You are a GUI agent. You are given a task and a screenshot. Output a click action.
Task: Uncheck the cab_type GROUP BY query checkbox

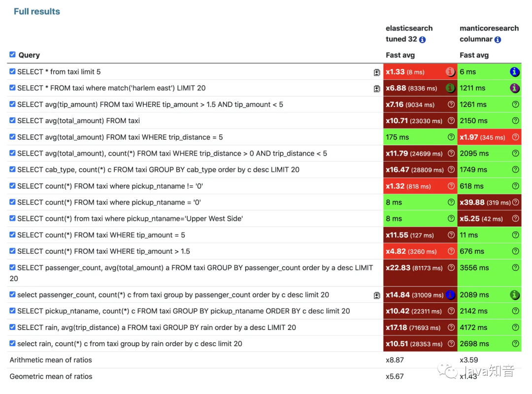pos(12,169)
